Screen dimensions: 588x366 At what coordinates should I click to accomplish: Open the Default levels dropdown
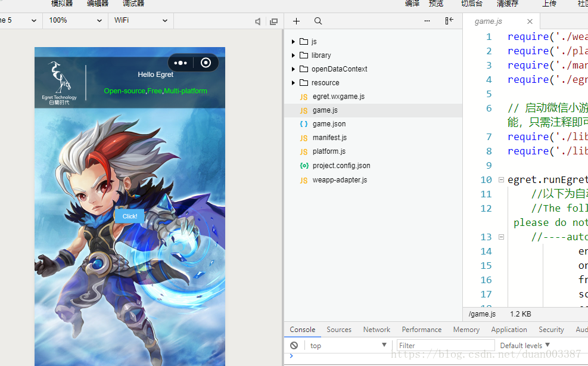(x=525, y=345)
